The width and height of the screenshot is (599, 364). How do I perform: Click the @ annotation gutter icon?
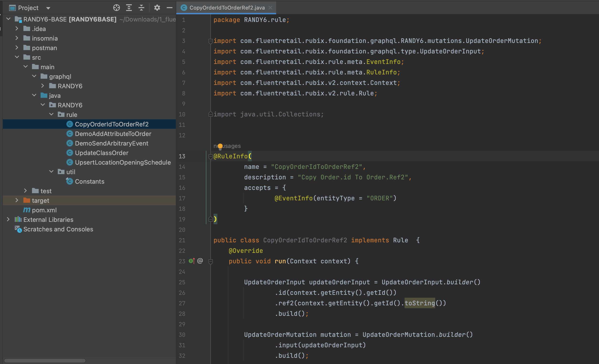pos(200,261)
